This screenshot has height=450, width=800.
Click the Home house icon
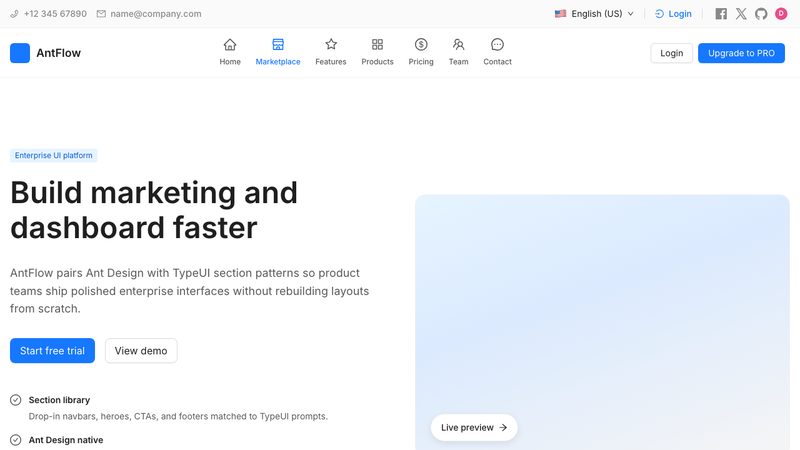230,45
